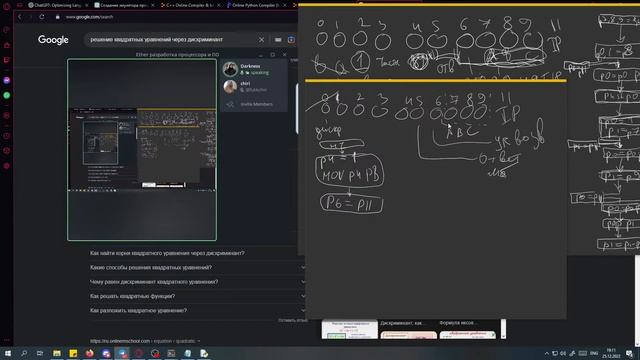Open the dropdown arrow beside onlinemschool result URL
The height and width of the screenshot is (360, 640).
pos(199,341)
